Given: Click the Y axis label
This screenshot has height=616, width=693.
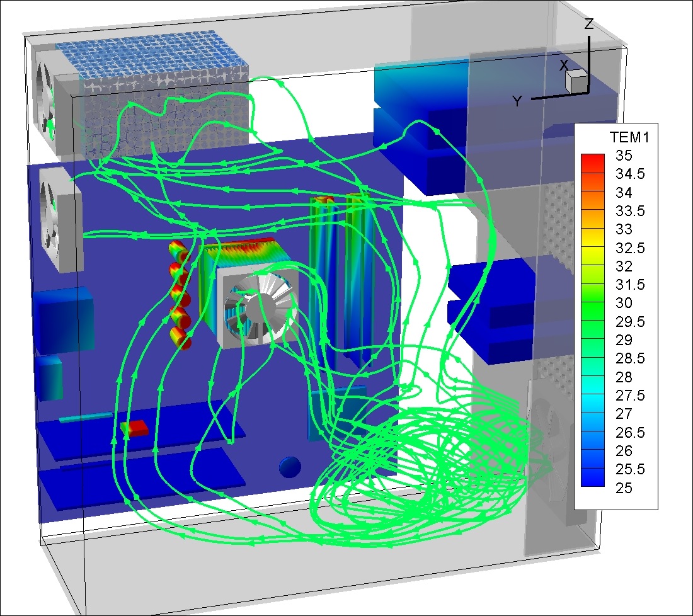Looking at the screenshot, I should (x=517, y=101).
